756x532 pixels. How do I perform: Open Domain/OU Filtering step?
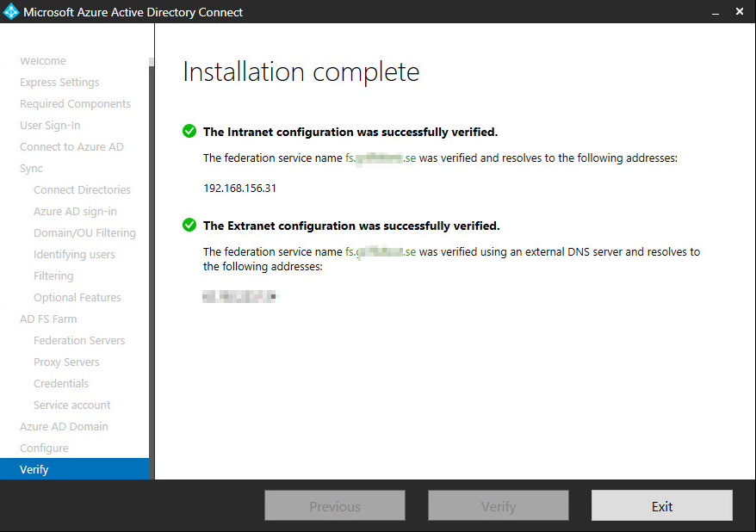point(84,232)
